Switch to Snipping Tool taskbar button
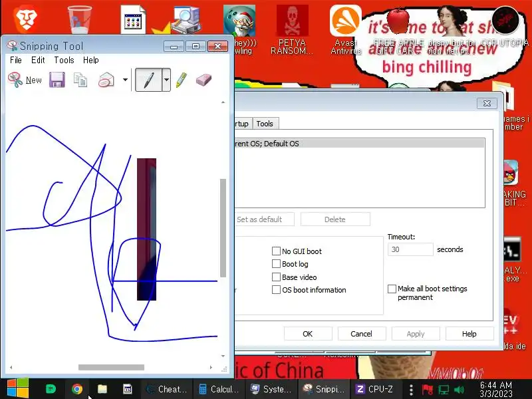 (324, 389)
